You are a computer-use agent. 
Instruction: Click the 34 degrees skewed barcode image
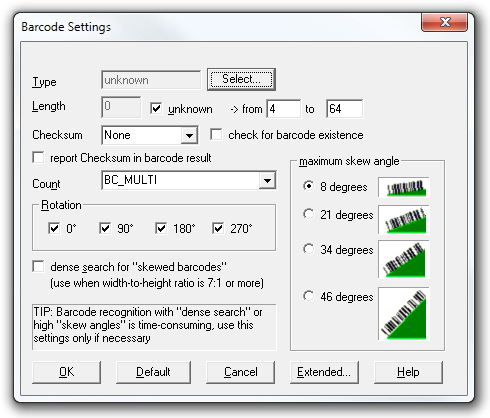pyautogui.click(x=404, y=259)
